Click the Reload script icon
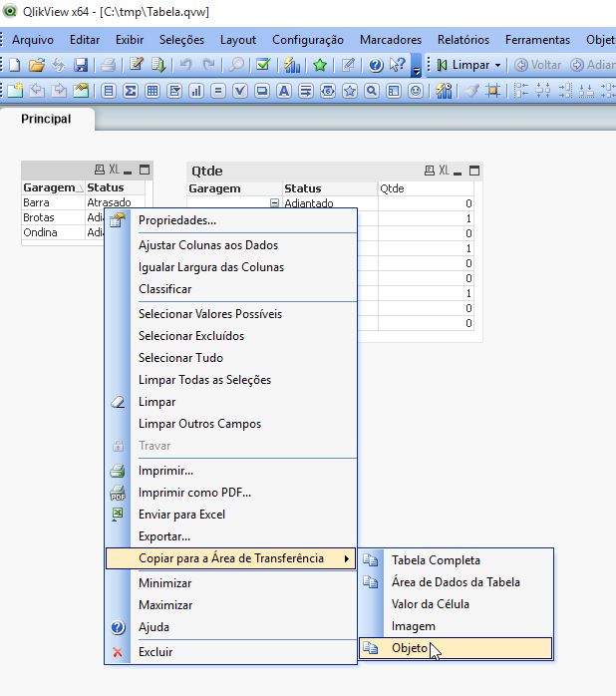The height and width of the screenshot is (696, 616). (x=158, y=65)
